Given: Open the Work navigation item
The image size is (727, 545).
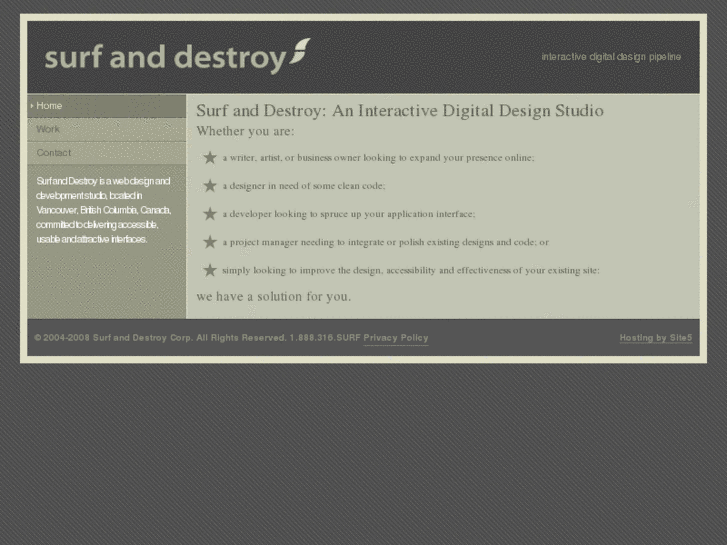Looking at the screenshot, I should [x=107, y=129].
